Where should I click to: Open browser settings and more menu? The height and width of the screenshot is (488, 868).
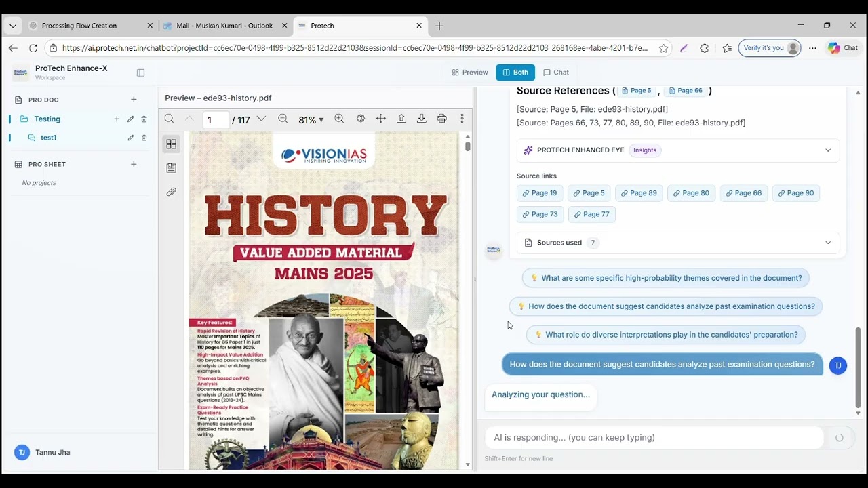(812, 48)
